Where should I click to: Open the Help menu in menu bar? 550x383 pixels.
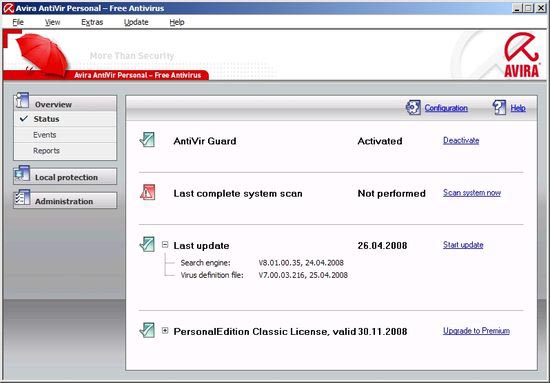click(177, 22)
